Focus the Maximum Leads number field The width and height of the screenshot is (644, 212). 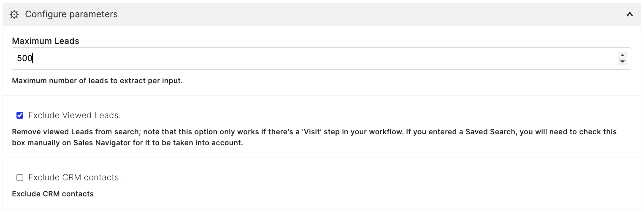(322, 58)
